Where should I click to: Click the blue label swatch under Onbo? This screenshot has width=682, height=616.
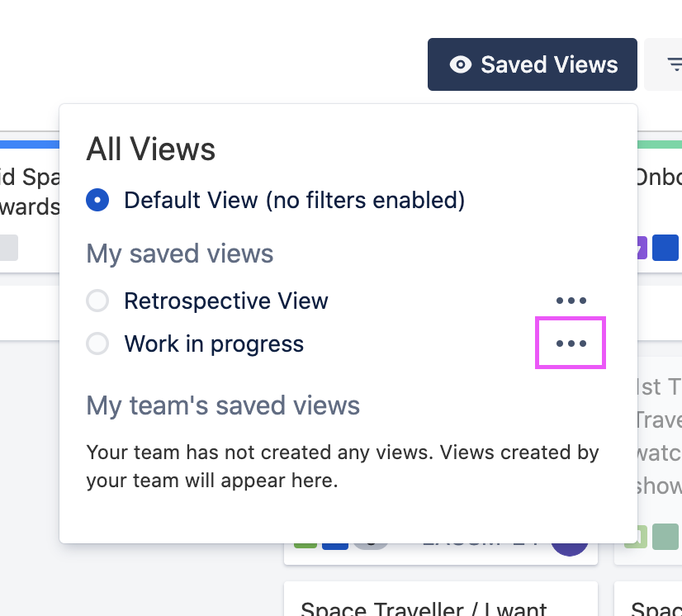[x=665, y=248]
